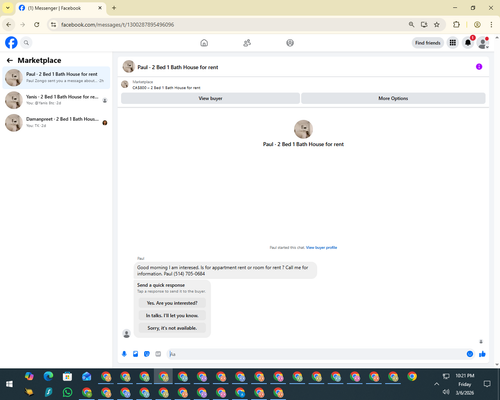This screenshot has height=400, width=500.
Task: Click the Find friends button
Action: tap(428, 43)
